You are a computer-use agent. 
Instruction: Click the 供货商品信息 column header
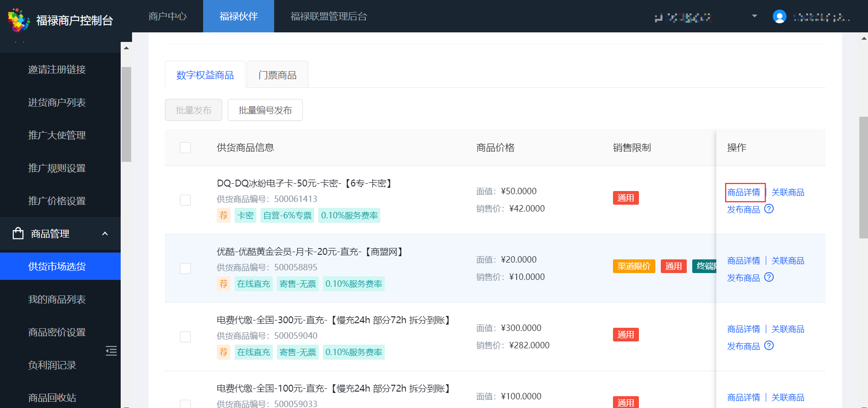coord(245,147)
